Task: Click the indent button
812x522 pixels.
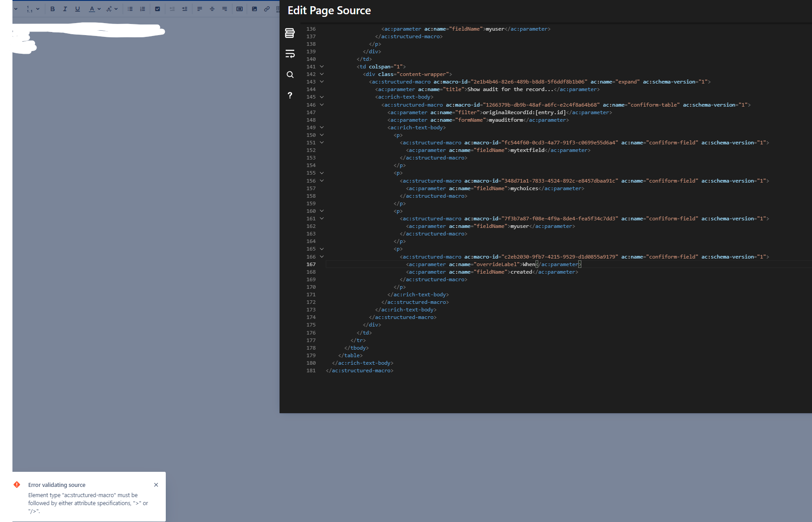Action: click(x=184, y=9)
